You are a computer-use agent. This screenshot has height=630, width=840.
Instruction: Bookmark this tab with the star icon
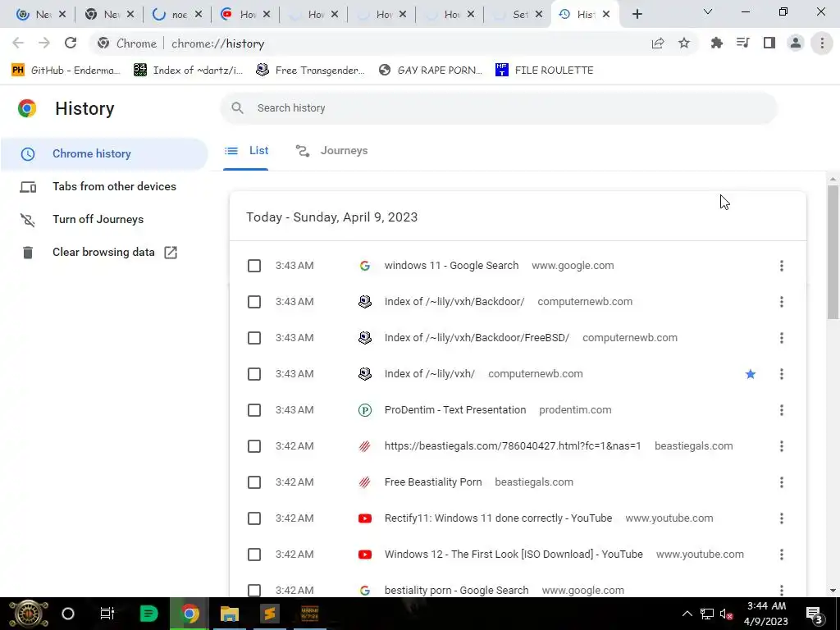[684, 43]
